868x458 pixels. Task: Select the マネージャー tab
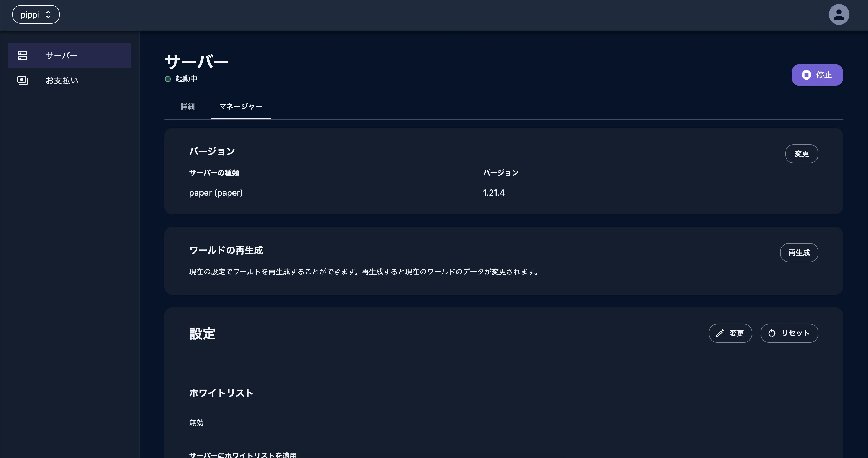(240, 106)
